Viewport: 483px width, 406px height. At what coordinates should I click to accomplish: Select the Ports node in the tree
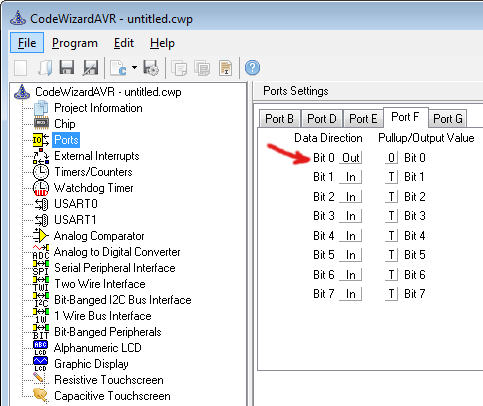click(x=66, y=140)
